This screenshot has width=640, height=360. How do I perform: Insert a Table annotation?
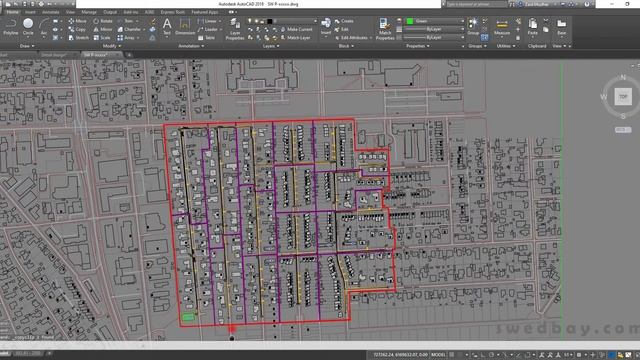[x=206, y=38]
